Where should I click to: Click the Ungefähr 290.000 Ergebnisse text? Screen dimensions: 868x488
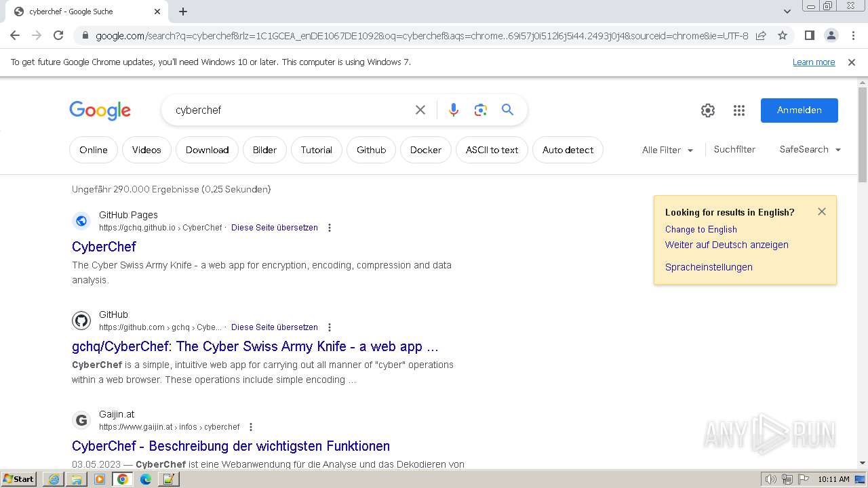coord(171,189)
